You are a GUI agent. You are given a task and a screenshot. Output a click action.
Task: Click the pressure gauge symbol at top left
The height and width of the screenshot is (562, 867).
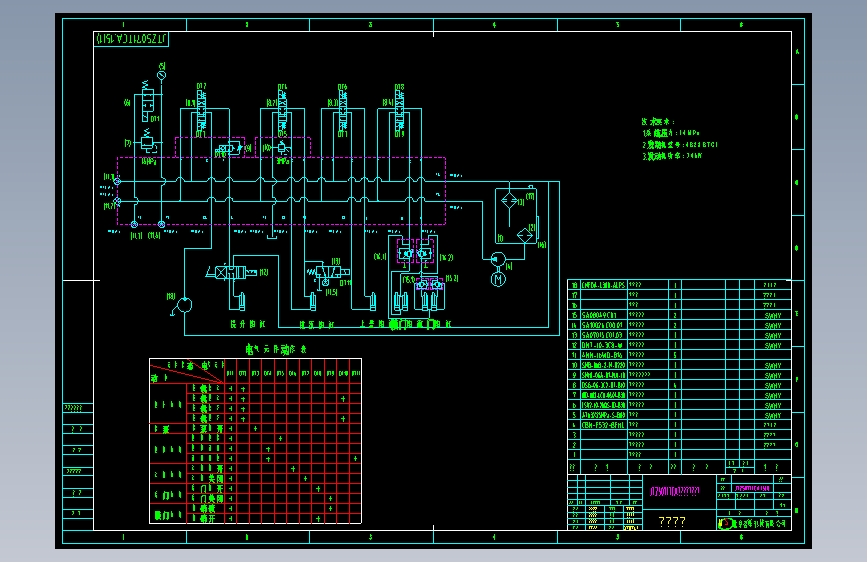point(161,75)
